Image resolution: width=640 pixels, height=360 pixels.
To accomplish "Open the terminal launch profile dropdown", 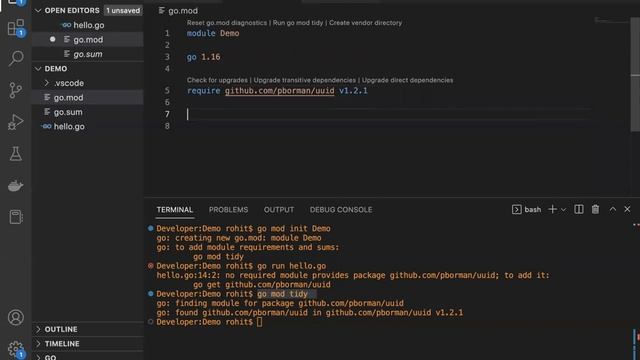I will 563,210.
